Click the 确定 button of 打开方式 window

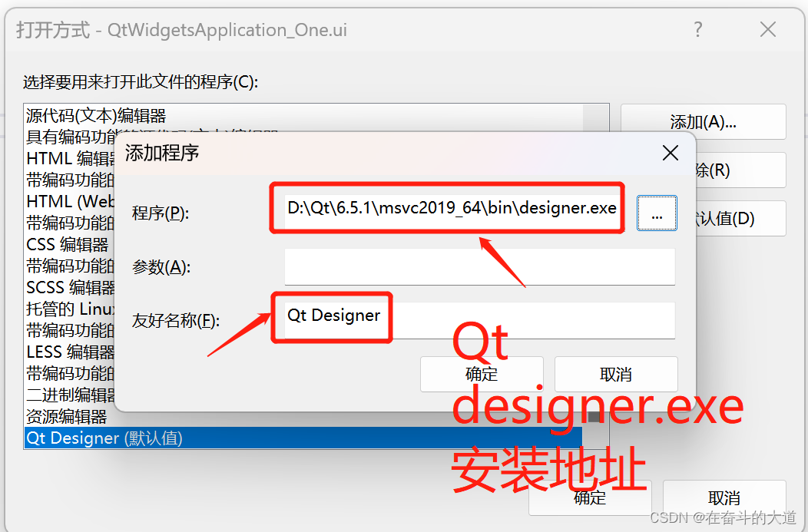(590, 497)
